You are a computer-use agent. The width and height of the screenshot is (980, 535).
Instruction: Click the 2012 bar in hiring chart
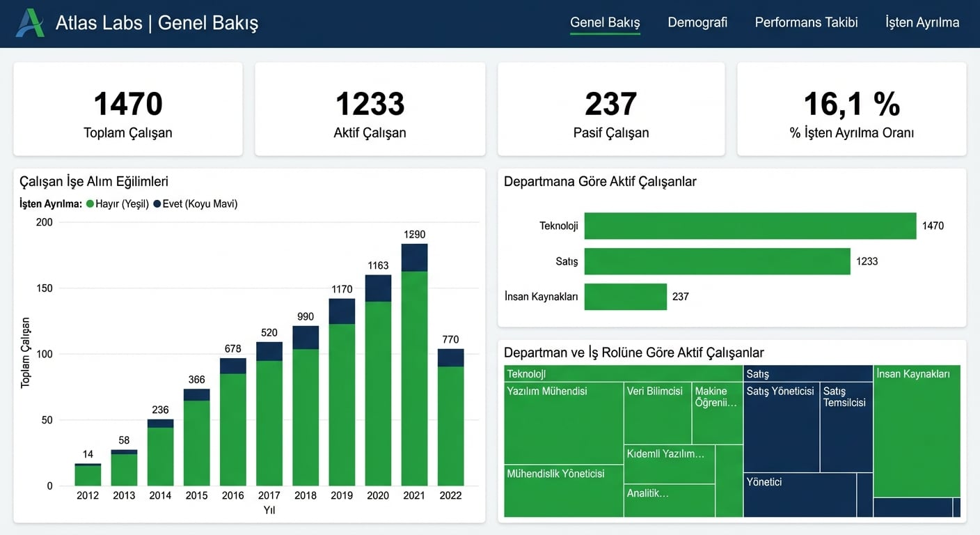click(x=88, y=475)
